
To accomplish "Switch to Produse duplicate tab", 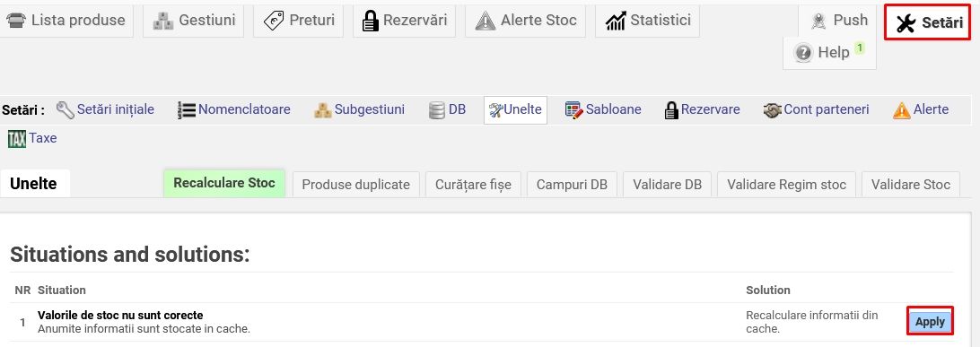I will click(355, 185).
